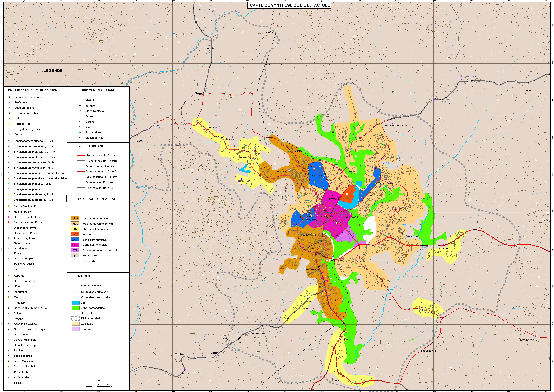554x392 pixels.
Task: Click the HfD Habitat faible densité swatch
Action: click(75, 229)
